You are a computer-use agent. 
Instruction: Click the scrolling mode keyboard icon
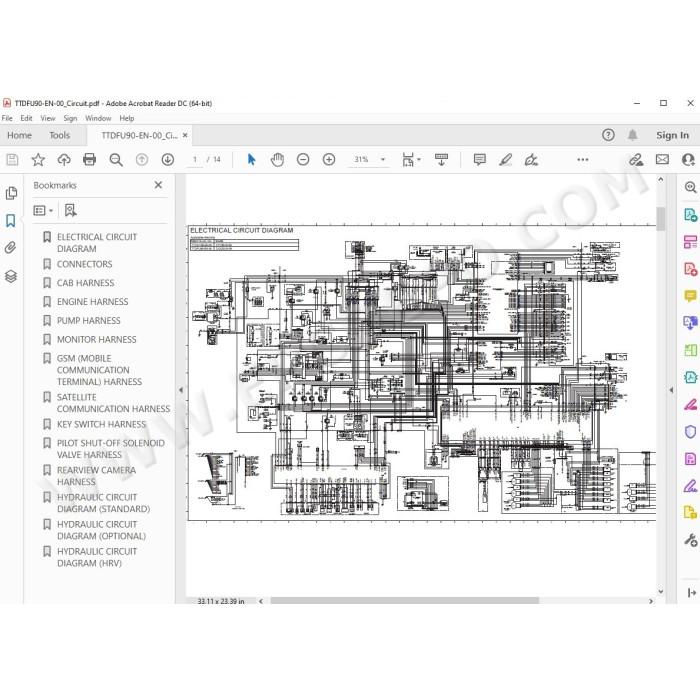[441, 159]
